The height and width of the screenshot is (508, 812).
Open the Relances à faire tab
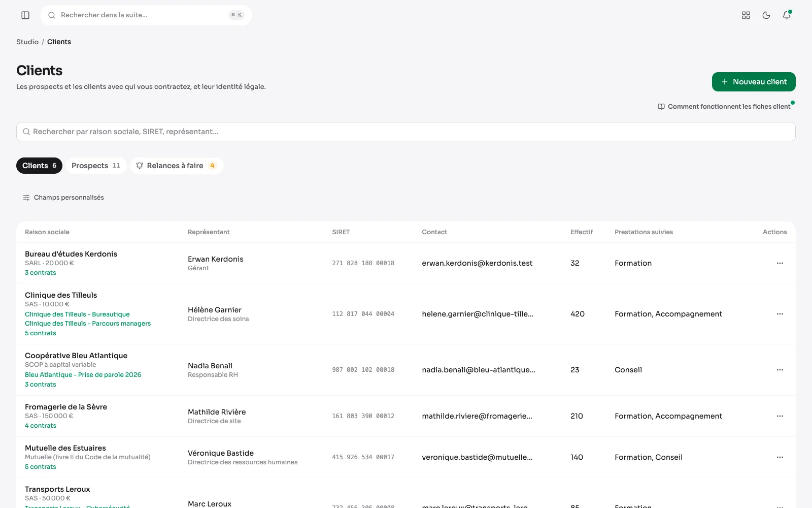tap(177, 166)
